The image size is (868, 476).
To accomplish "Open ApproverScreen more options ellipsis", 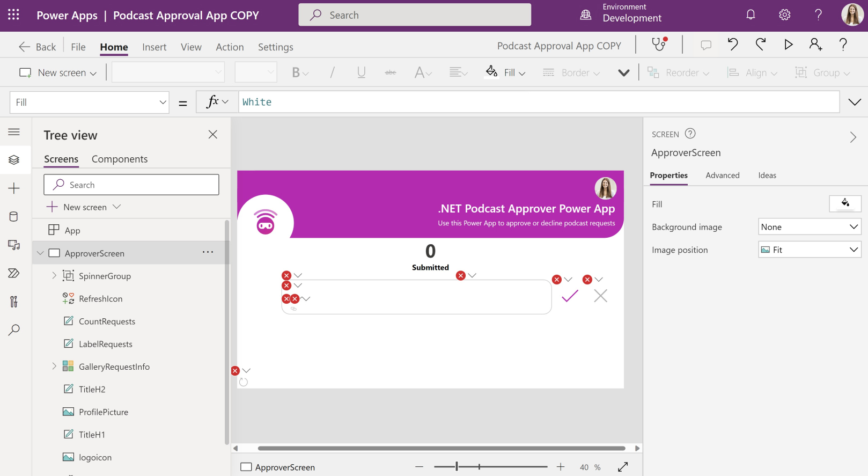I will [208, 252].
